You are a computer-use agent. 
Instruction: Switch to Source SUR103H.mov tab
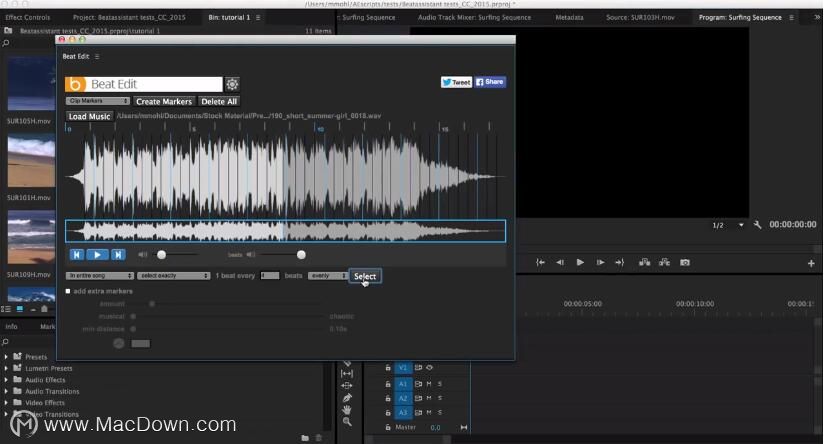[x=640, y=17]
